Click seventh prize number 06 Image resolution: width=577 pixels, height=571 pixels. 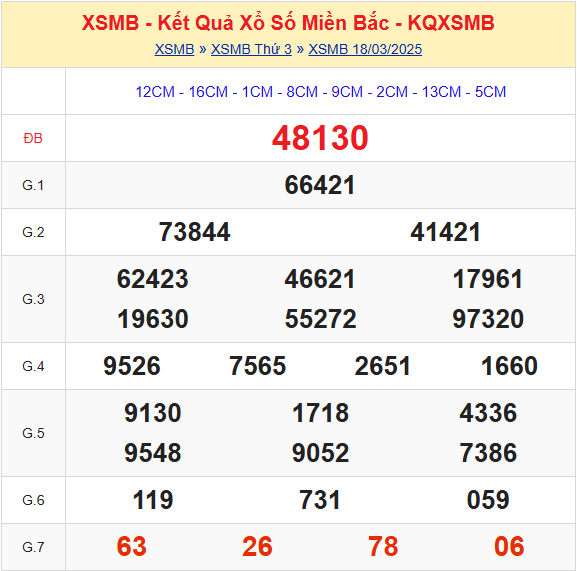click(x=509, y=546)
